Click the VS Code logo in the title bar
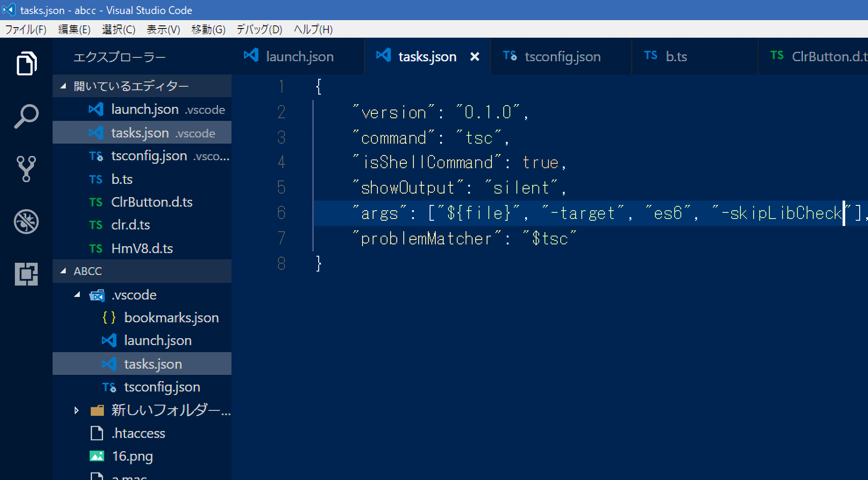Image resolution: width=868 pixels, height=480 pixels. point(9,10)
